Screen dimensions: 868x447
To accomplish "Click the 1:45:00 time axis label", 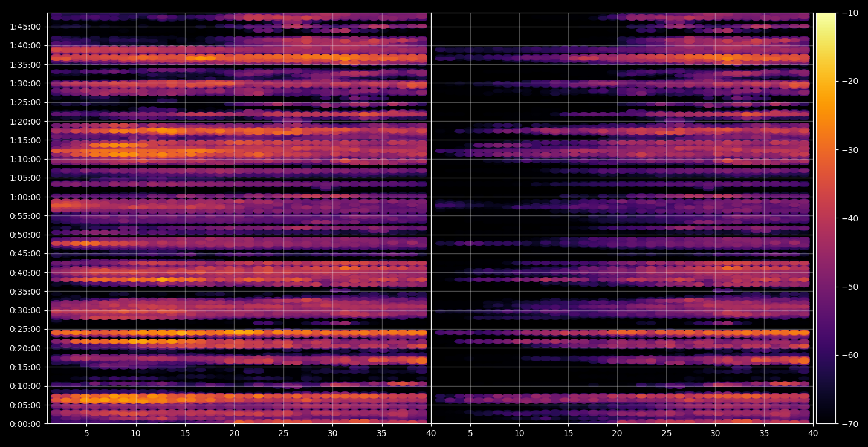I will click(25, 27).
